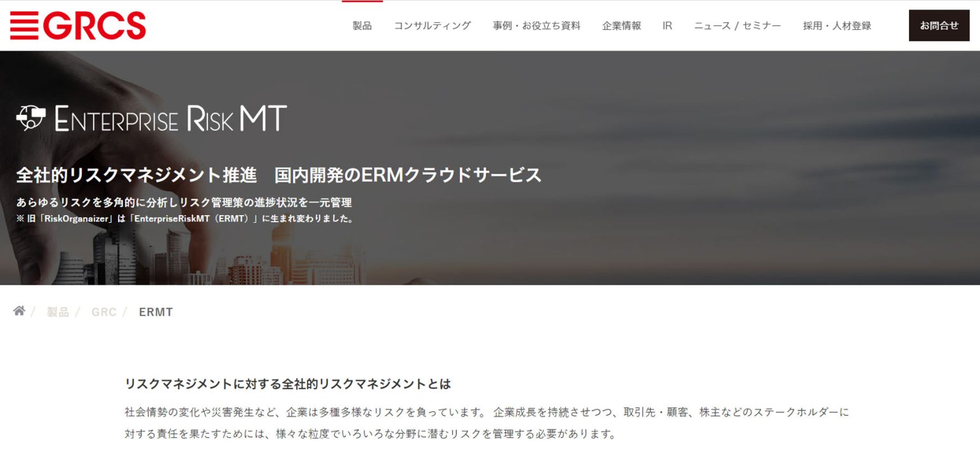Click 製品 in the breadcrumb trail
The height and width of the screenshot is (452, 980).
(x=57, y=312)
